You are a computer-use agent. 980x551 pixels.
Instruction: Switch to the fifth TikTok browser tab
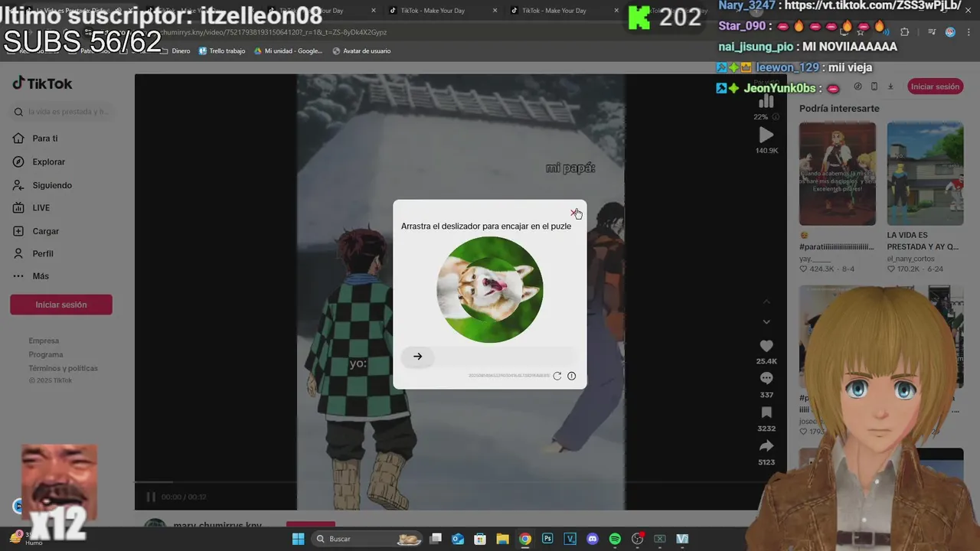(561, 11)
